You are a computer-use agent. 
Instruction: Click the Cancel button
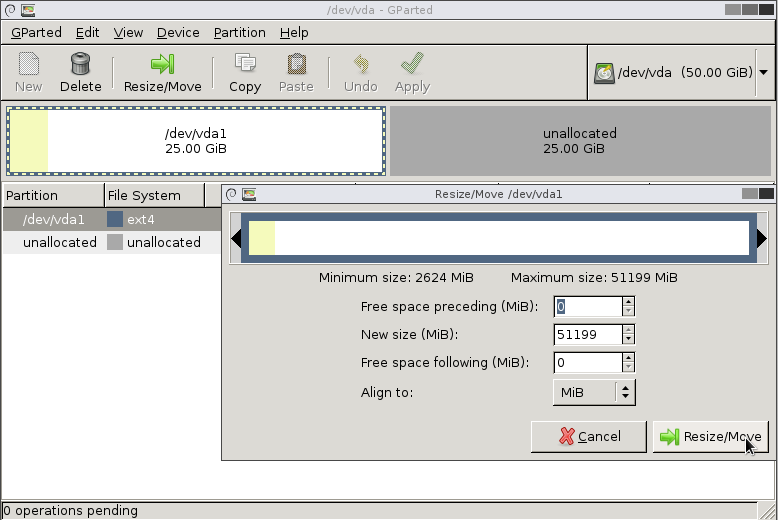click(x=589, y=437)
